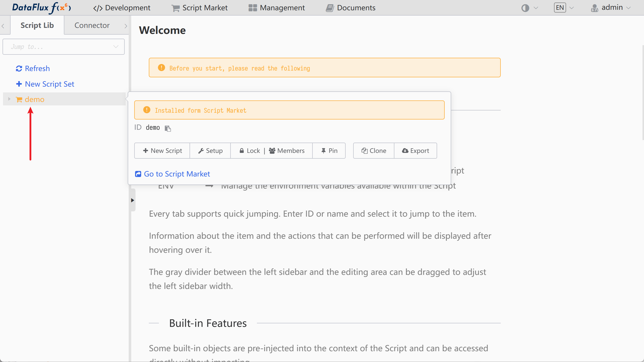Screen dimensions: 644x362
Task: Open the admin user dropdown
Action: [x=611, y=8]
